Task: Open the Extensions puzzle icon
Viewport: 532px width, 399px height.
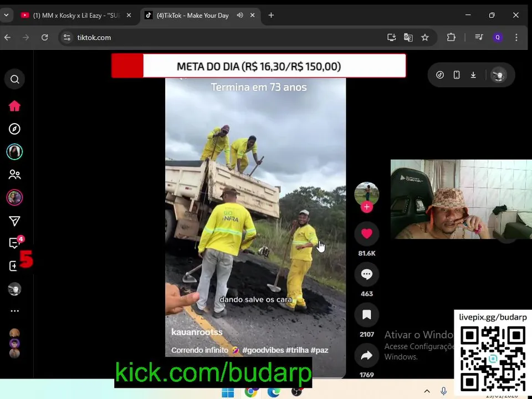Action: point(451,37)
